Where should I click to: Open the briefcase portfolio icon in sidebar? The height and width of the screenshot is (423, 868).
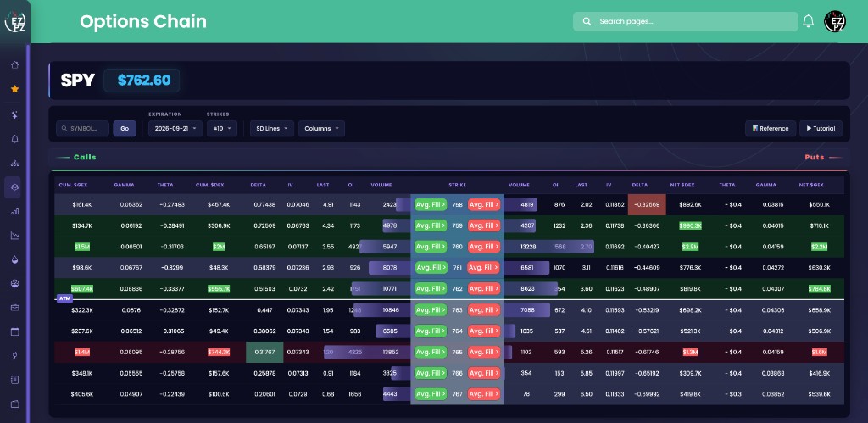(x=15, y=307)
